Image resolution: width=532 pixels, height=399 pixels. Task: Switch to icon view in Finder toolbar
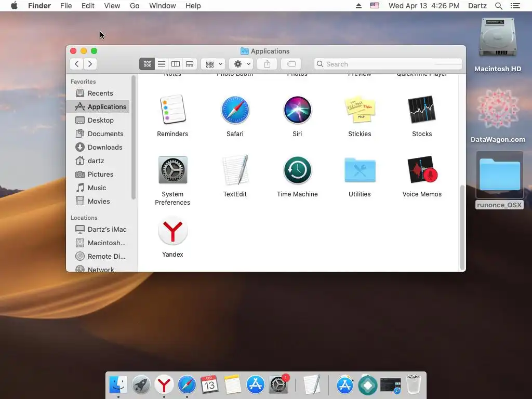coord(147,64)
